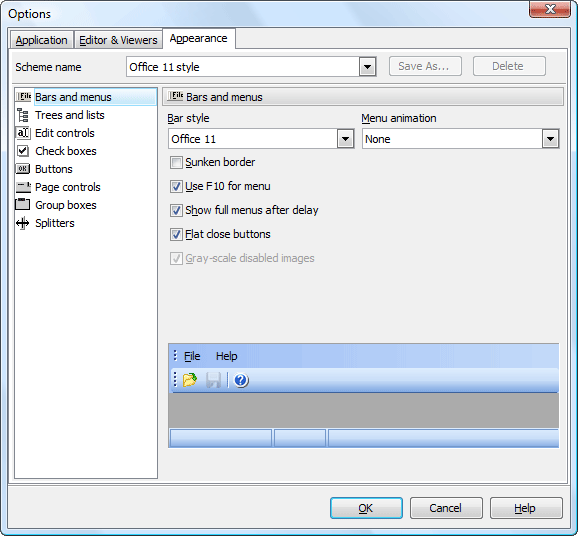Image resolution: width=578 pixels, height=536 pixels.
Task: Uncheck Show full menus after delay
Action: [x=176, y=210]
